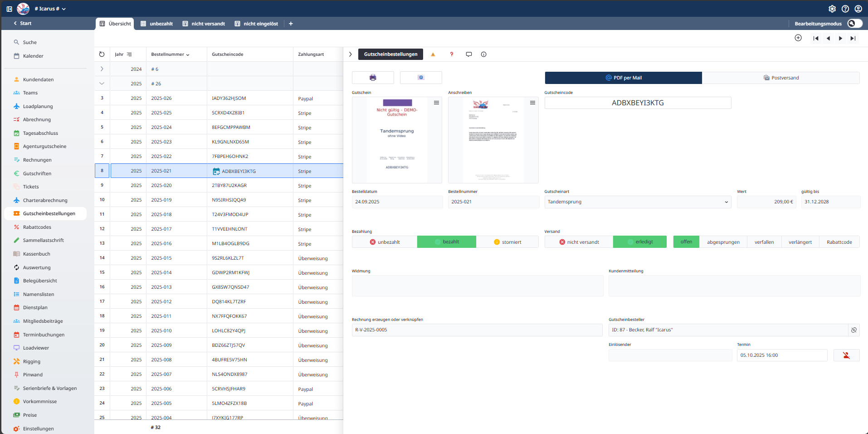The width and height of the screenshot is (868, 434).
Task: Click the red cancel appointment icon
Action: pos(846,355)
